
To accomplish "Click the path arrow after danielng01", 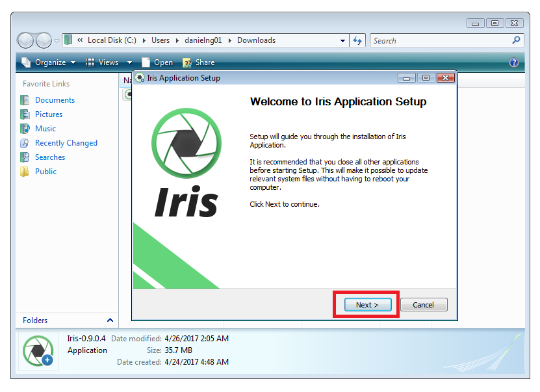I will pyautogui.click(x=229, y=41).
